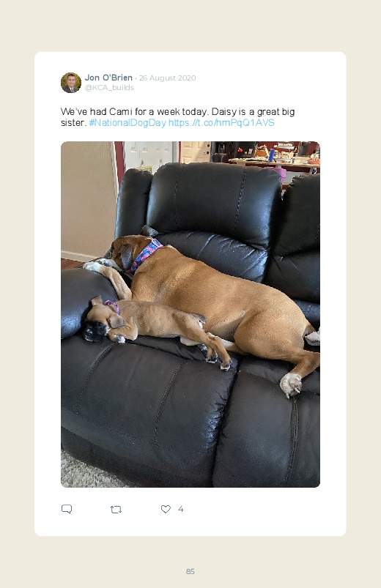This screenshot has height=588, width=381.
Task: Follow the https://t.co/hmPqQ1AVS link
Action: click(221, 122)
